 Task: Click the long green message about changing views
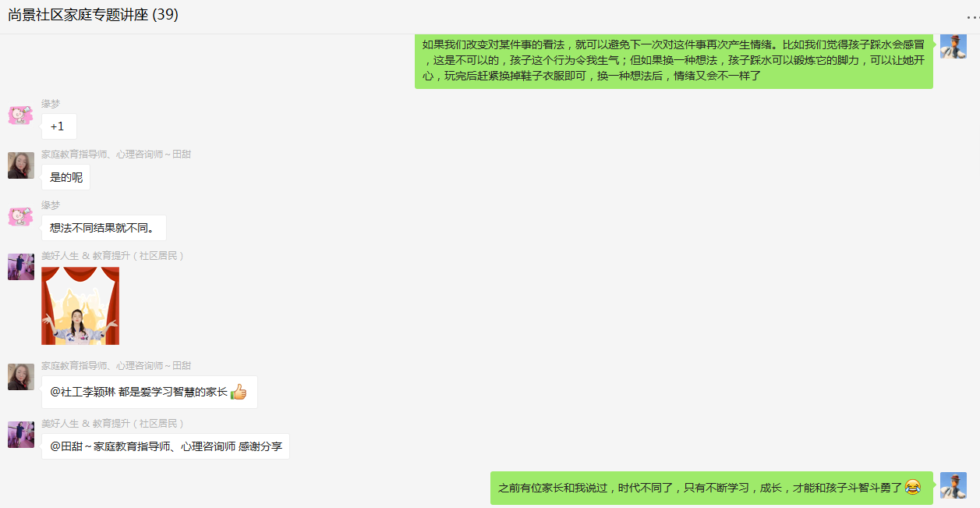click(x=674, y=61)
